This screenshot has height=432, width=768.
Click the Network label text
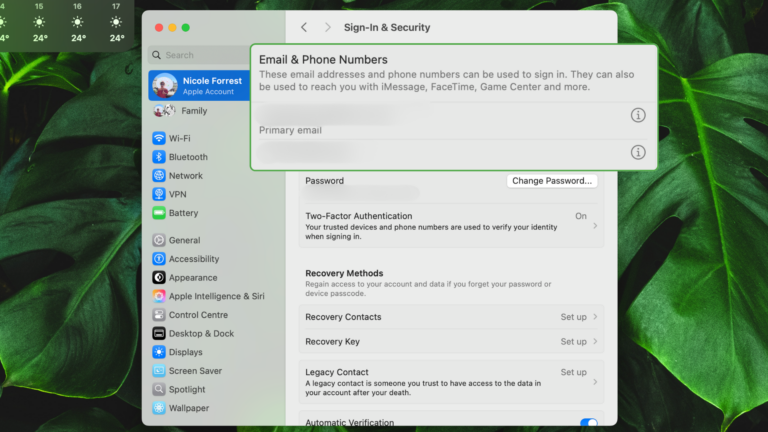186,175
